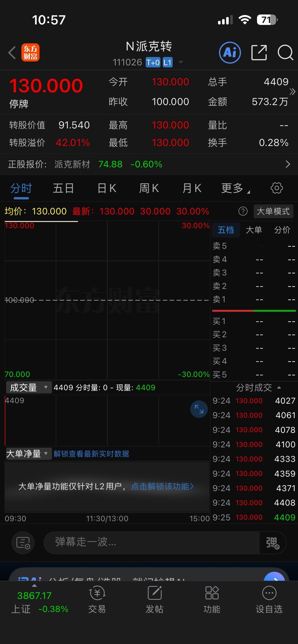The width and height of the screenshot is (298, 644).
Task: Open the 成交量 indicator dropdown
Action: [29, 388]
